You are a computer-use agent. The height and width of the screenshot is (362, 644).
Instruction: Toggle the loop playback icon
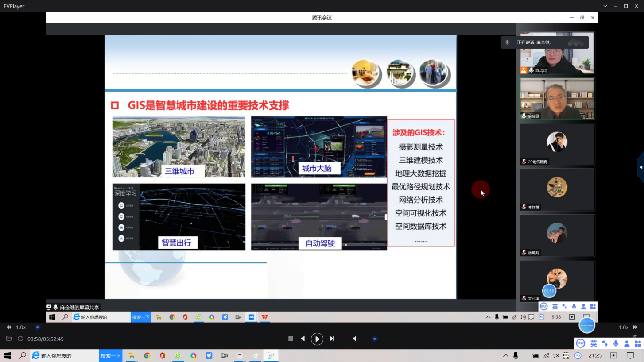click(20, 339)
